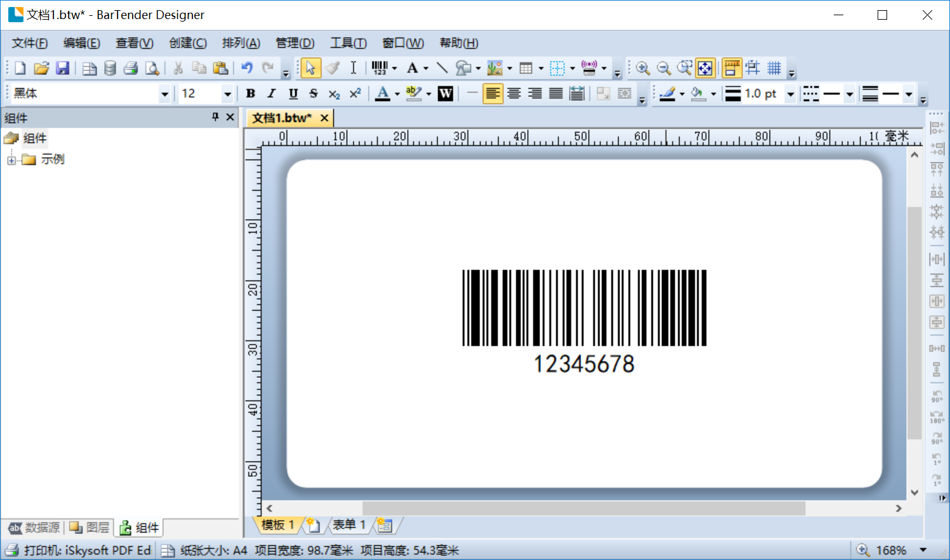Close the 文档1.btw document tab

coord(324,118)
